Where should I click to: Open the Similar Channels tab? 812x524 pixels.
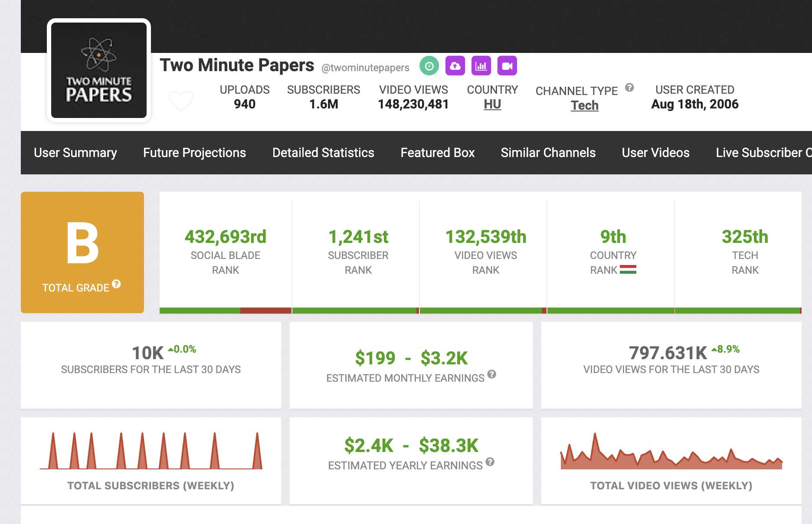(x=548, y=153)
